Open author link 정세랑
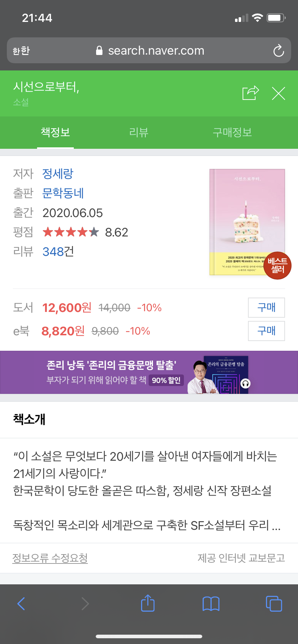 58,174
